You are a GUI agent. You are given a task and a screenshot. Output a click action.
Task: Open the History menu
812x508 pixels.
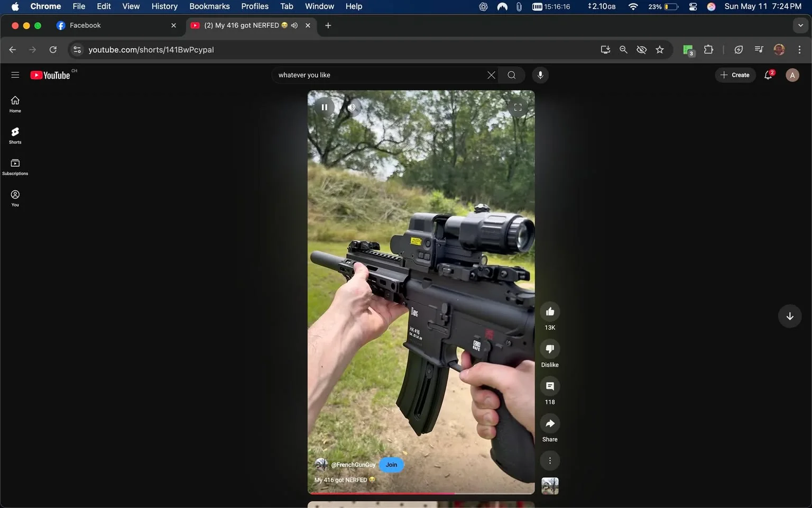(164, 6)
